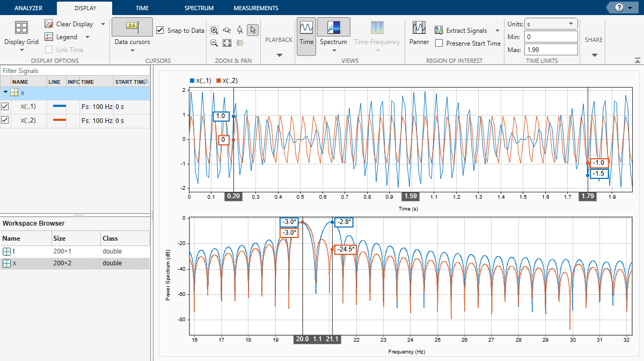Switch to the Measurements tab
Viewport: 644px width, 361px height.
click(x=256, y=8)
